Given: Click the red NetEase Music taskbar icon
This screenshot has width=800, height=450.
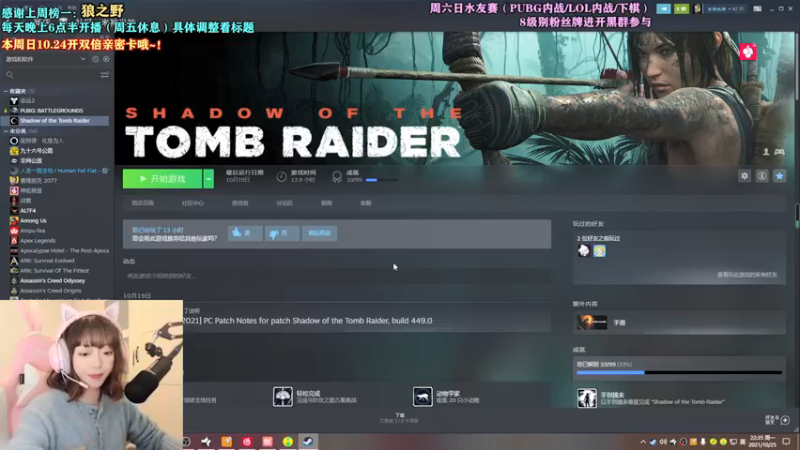Looking at the screenshot, I should click(x=247, y=442).
